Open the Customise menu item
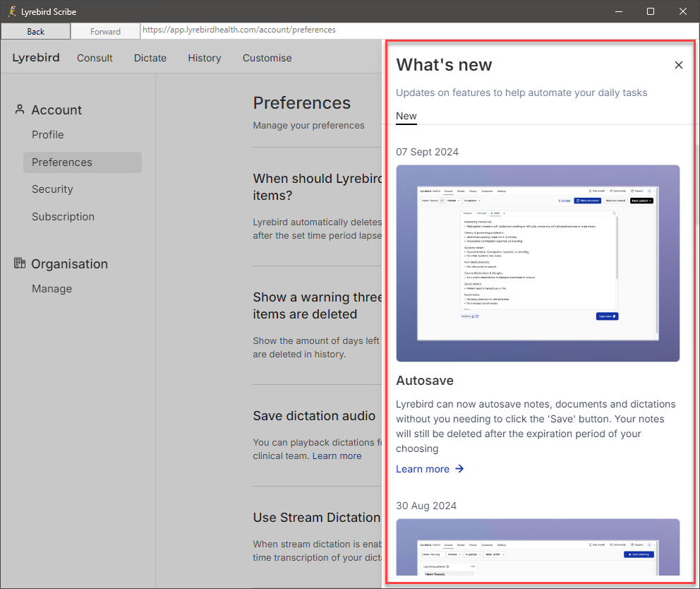This screenshot has width=700, height=589. click(267, 58)
